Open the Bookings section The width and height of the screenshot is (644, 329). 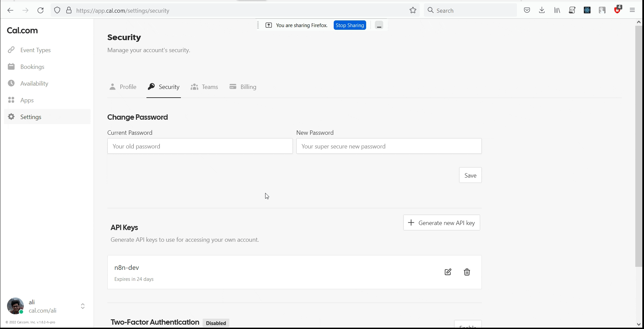(32, 67)
